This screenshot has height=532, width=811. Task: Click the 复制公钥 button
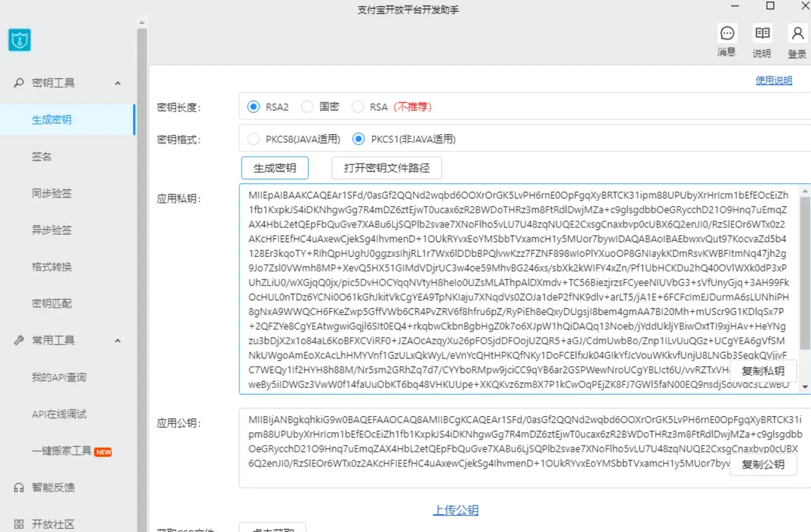pyautogui.click(x=763, y=465)
